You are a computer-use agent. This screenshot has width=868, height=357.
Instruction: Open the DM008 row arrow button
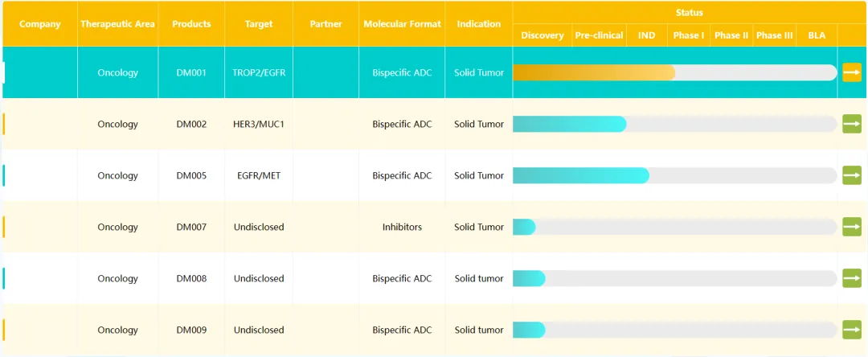point(851,278)
